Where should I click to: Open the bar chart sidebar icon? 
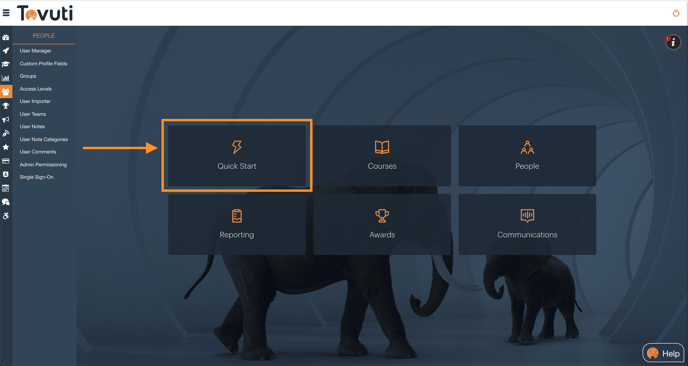6,78
